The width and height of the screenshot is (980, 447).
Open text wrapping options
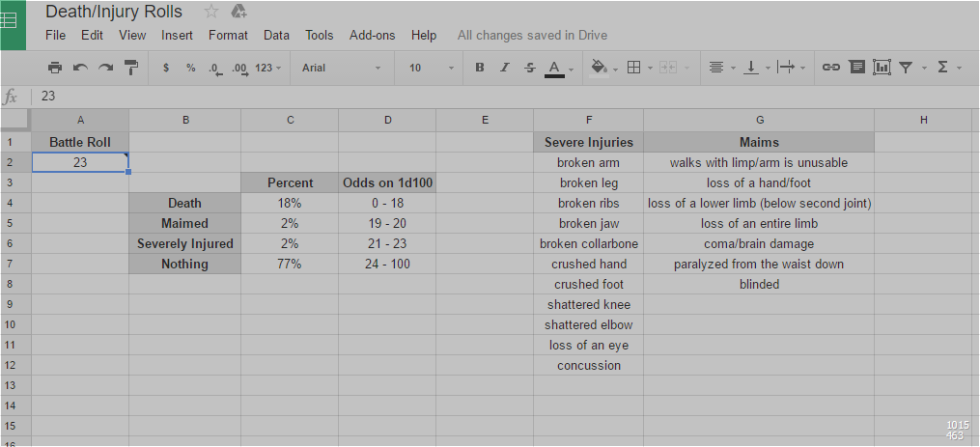point(785,68)
